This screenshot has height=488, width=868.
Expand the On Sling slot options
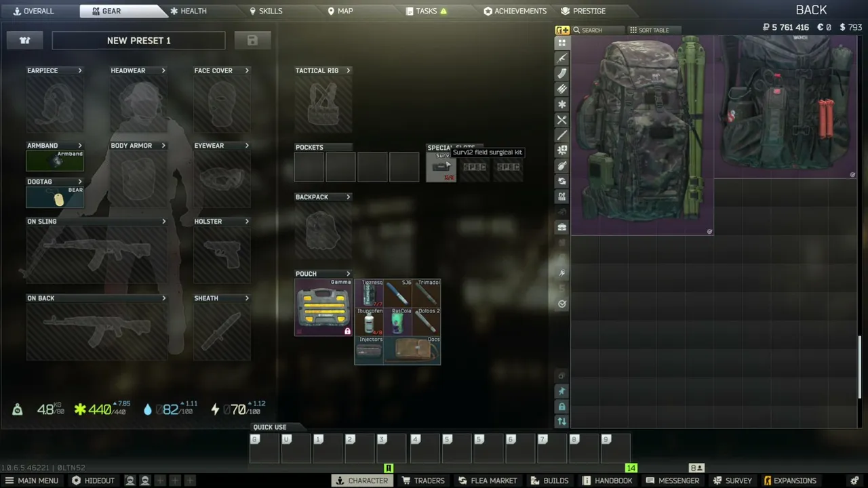pyautogui.click(x=163, y=222)
